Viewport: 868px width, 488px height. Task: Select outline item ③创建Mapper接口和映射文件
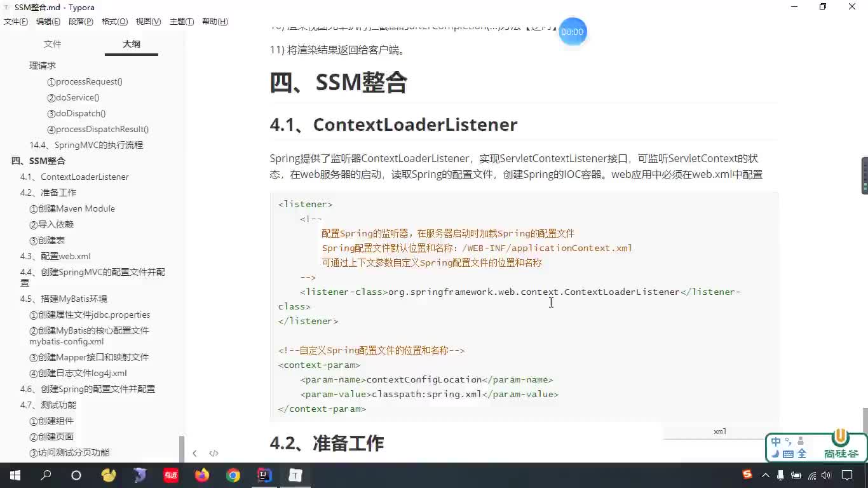89,357
